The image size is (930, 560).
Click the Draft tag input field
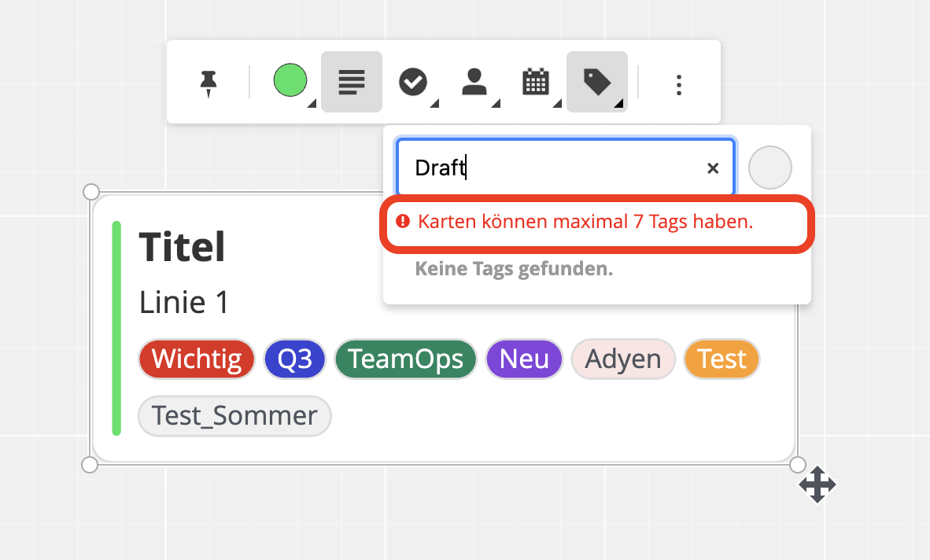(x=551, y=168)
